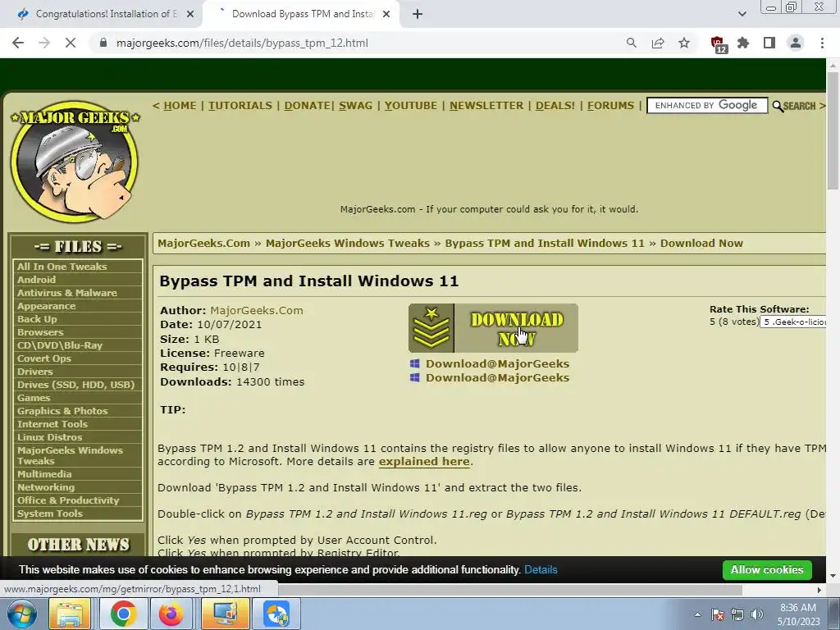Click the Google enhanced search field
This screenshot has height=630, width=840.
[x=707, y=106]
